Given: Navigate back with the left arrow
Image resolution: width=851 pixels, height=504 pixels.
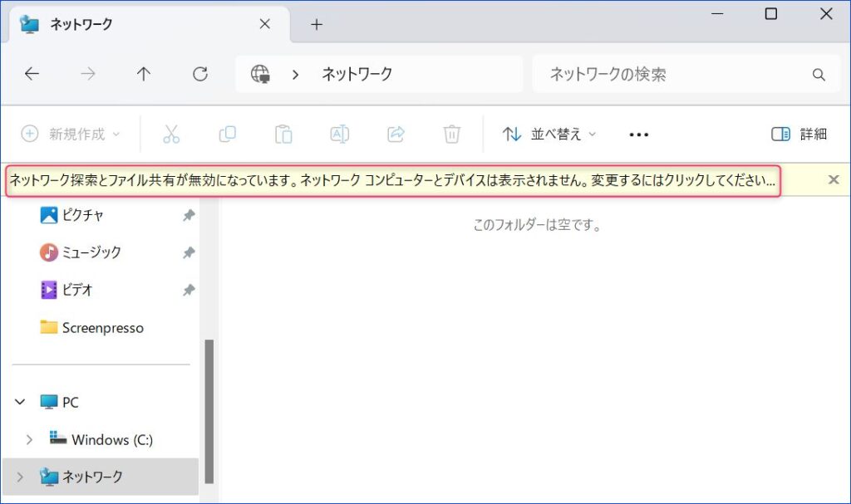Looking at the screenshot, I should (x=32, y=74).
